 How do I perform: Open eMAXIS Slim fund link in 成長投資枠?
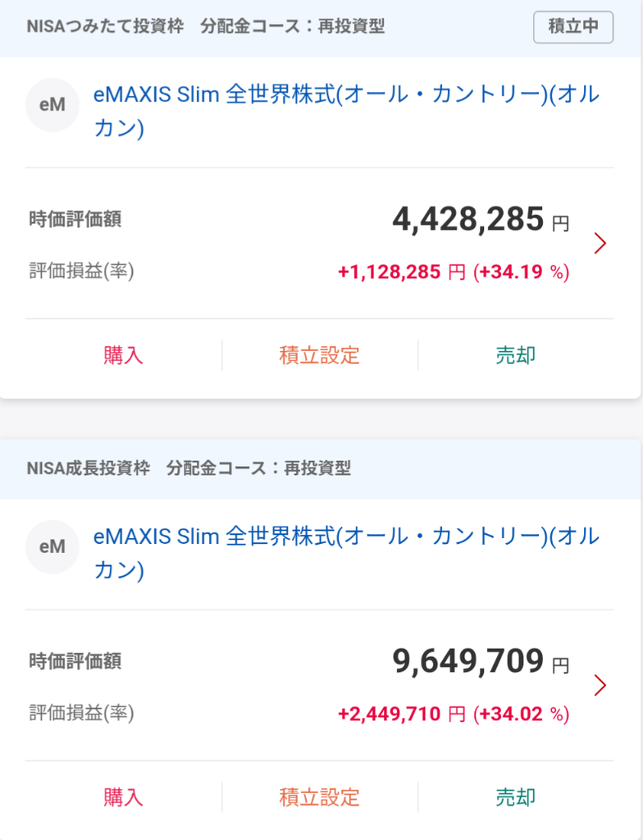[346, 553]
